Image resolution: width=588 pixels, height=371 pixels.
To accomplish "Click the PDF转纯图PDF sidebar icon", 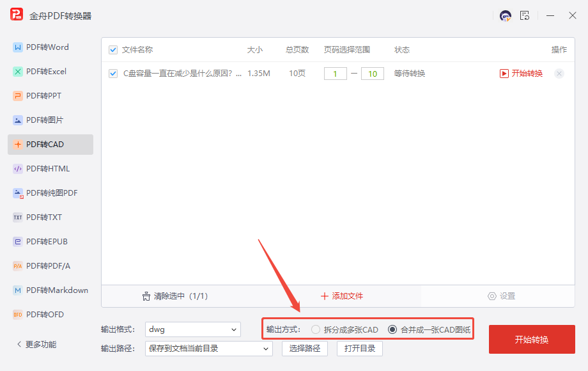I will (x=18, y=193).
